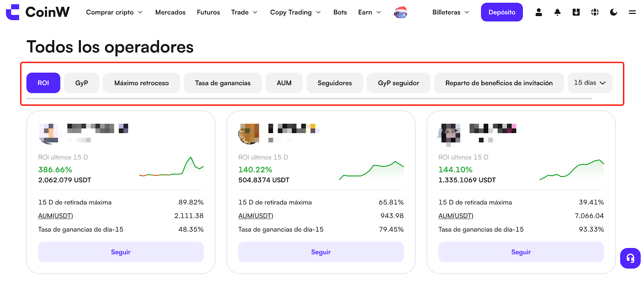
Task: Expand the Comprar cripto dropdown
Action: [x=114, y=12]
